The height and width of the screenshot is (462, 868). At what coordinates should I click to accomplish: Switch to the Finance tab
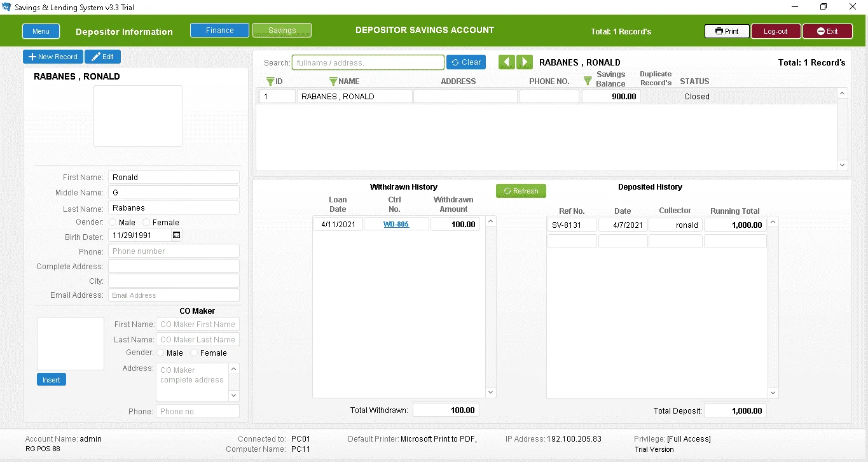(x=219, y=31)
